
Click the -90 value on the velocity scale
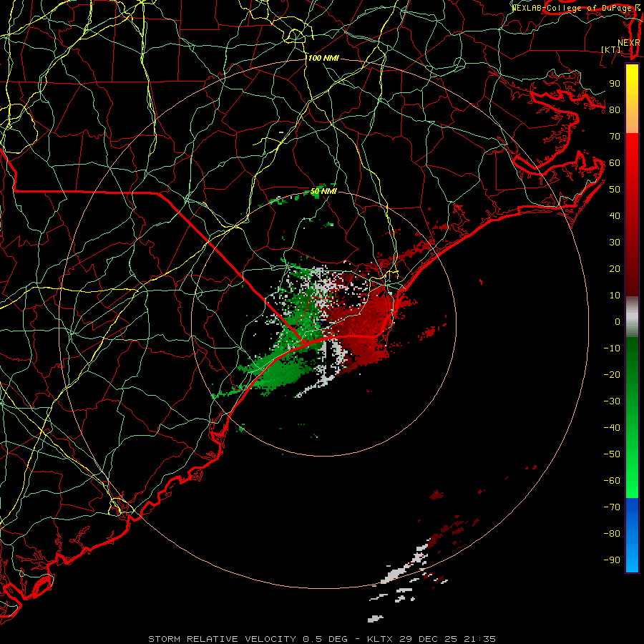(x=612, y=560)
